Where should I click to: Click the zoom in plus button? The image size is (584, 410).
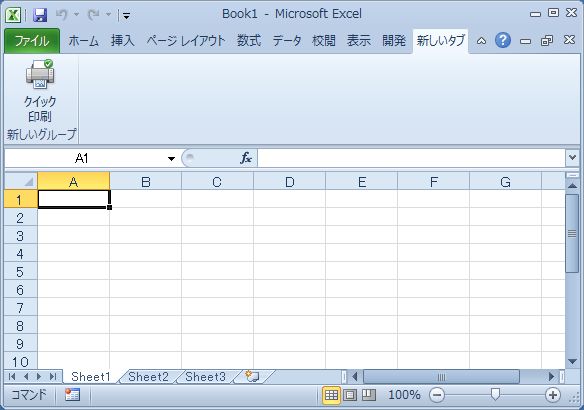click(553, 395)
